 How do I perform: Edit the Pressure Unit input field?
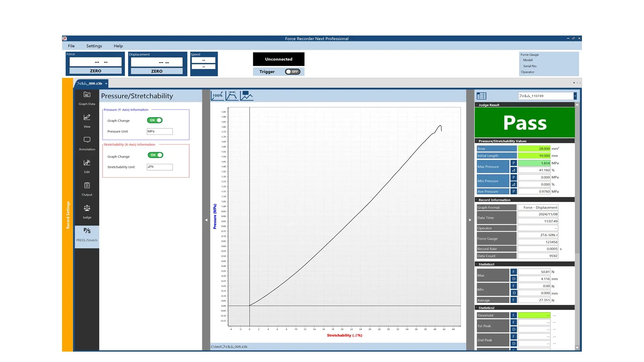(160, 131)
